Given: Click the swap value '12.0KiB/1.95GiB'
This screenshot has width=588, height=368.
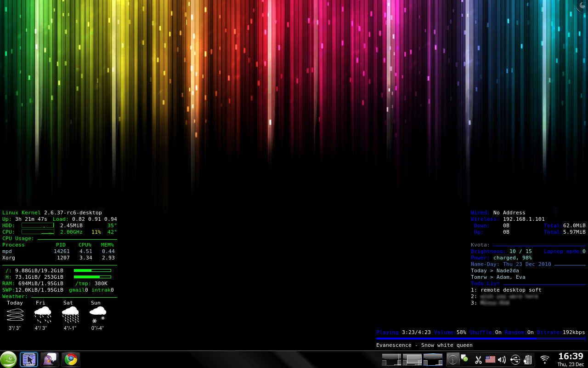Looking at the screenshot, I should tap(39, 290).
